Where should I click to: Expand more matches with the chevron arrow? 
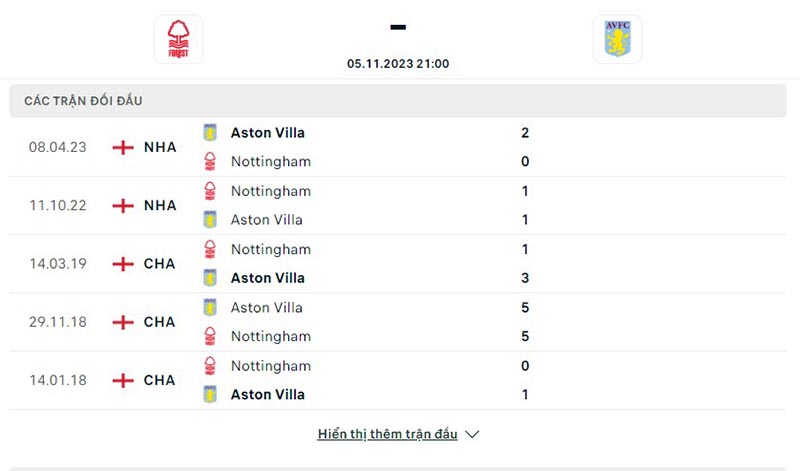pyautogui.click(x=473, y=434)
